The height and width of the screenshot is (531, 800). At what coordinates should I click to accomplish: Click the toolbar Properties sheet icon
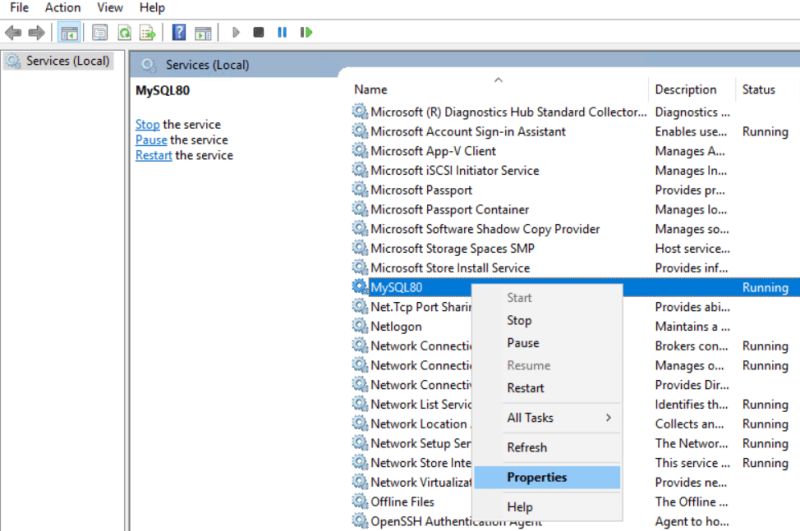pos(100,33)
